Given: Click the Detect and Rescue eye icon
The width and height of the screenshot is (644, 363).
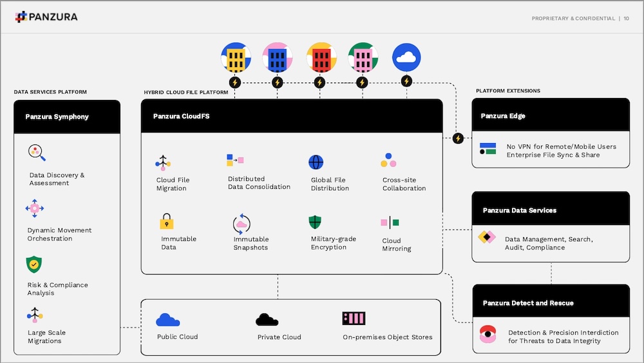Looking at the screenshot, I should pos(488,334).
